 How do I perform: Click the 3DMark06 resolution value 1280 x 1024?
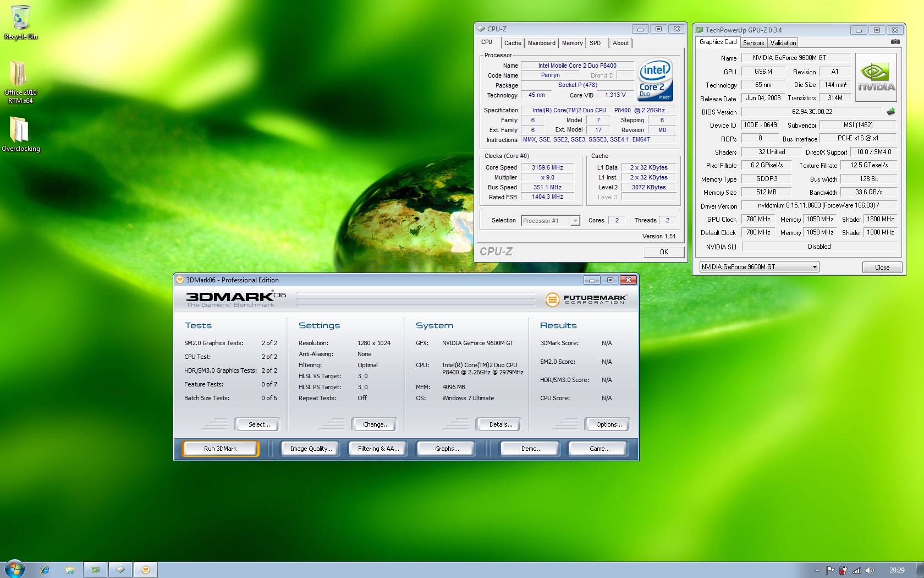point(374,343)
